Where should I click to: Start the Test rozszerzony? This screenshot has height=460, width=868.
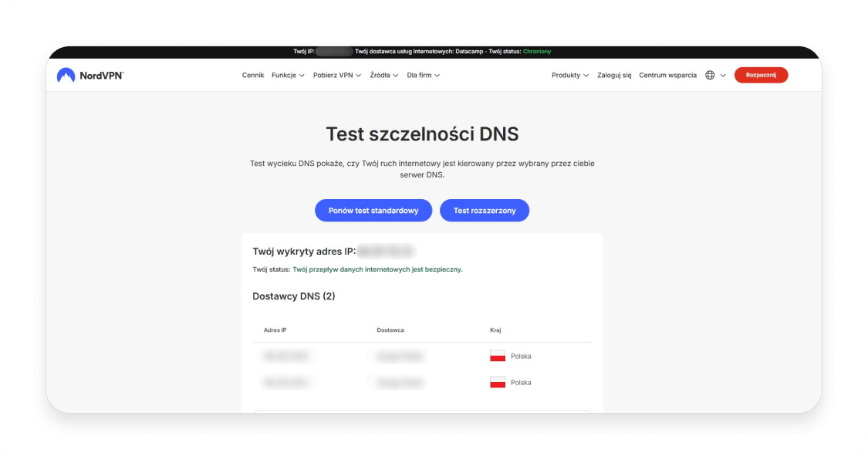tap(485, 210)
